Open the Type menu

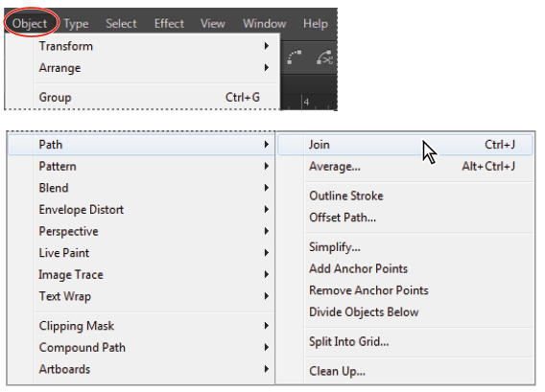click(76, 24)
